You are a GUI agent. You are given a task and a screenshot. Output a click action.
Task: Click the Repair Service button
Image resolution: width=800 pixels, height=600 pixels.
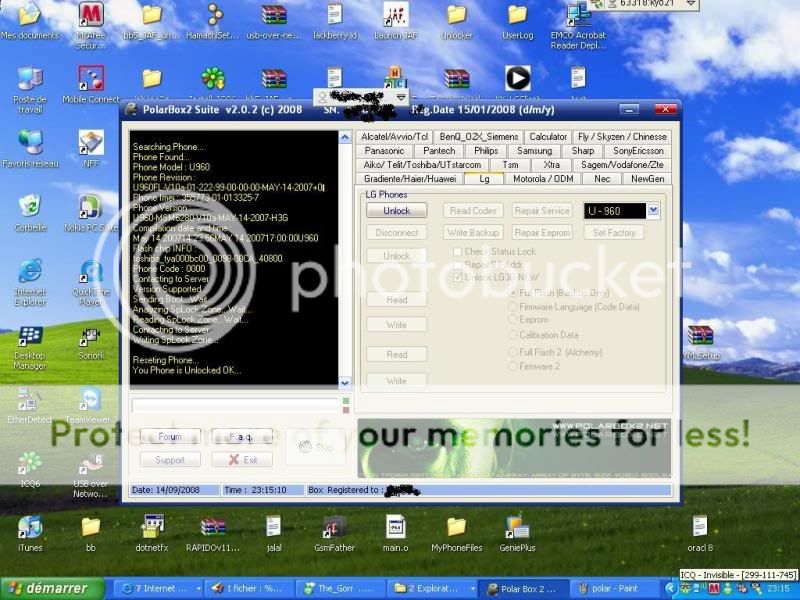coord(542,211)
